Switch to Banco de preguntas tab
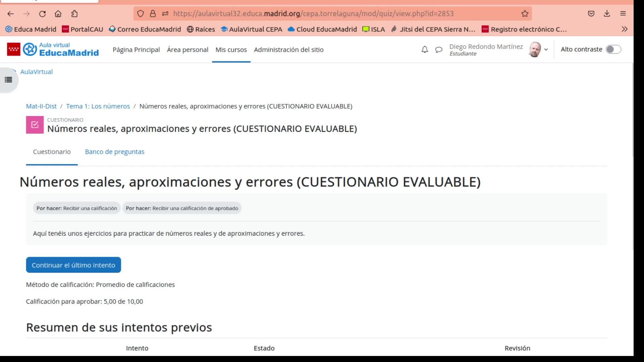 pos(114,152)
